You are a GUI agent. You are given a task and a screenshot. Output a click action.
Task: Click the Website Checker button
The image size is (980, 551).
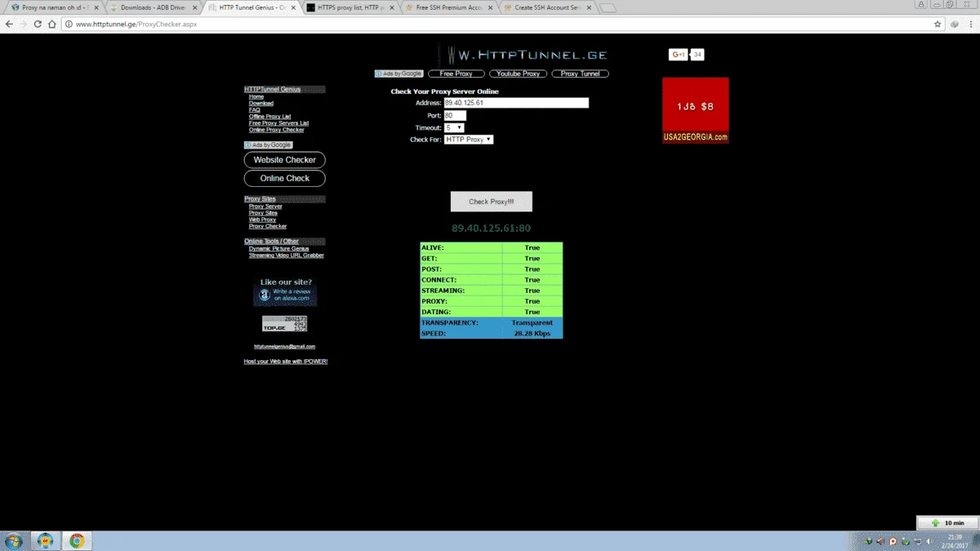[x=284, y=160]
